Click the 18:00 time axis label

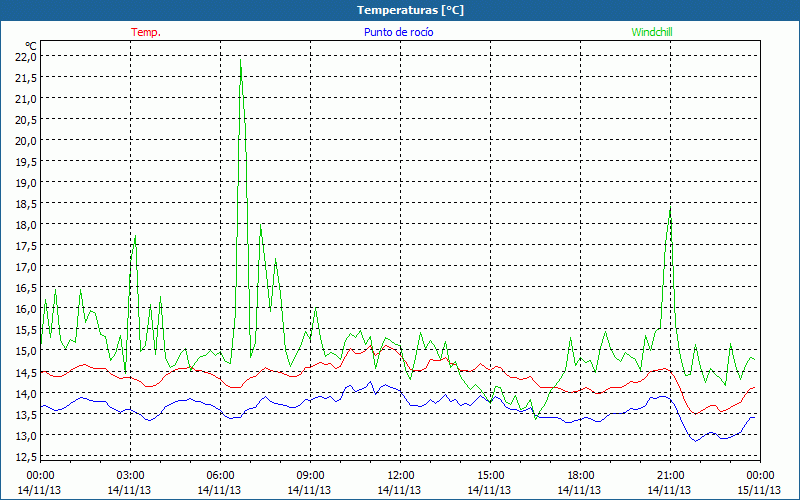[x=581, y=476]
